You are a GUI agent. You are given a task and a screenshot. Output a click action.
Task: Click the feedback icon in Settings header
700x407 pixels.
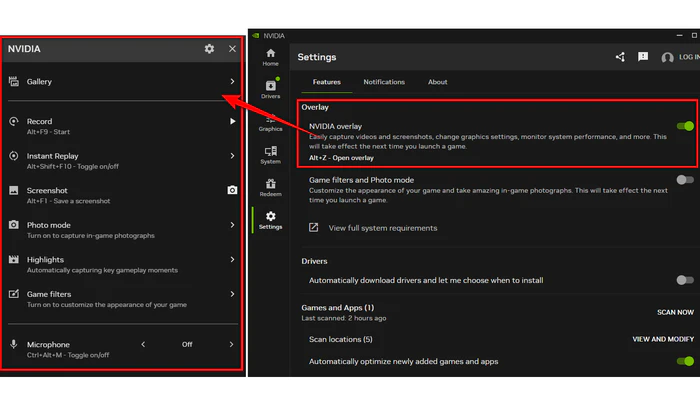tap(643, 57)
